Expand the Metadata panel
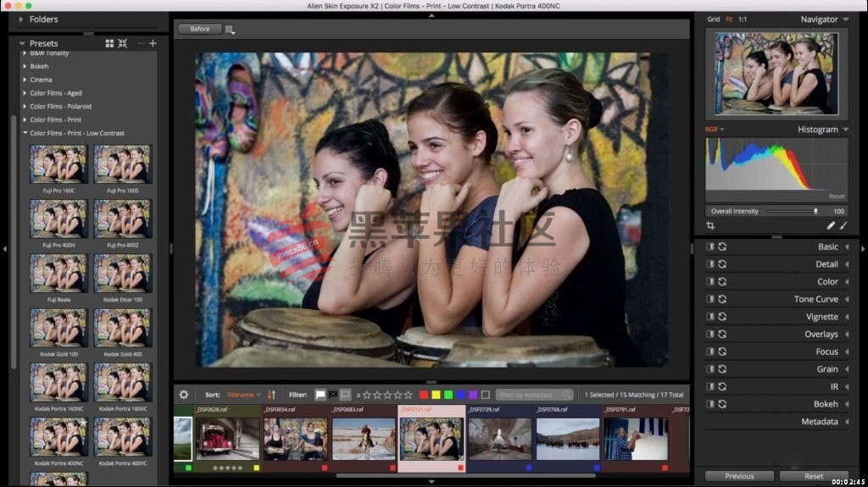 [847, 422]
